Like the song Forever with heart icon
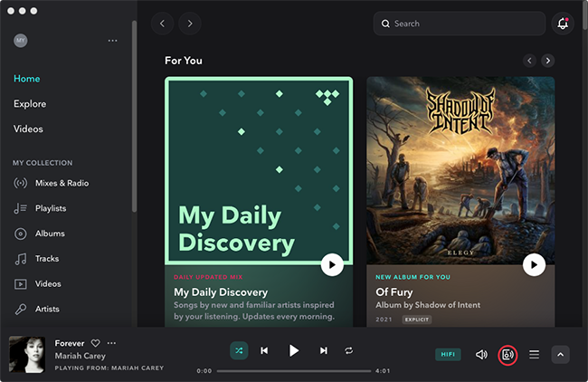Screen dimensions: 588x382 point(96,343)
